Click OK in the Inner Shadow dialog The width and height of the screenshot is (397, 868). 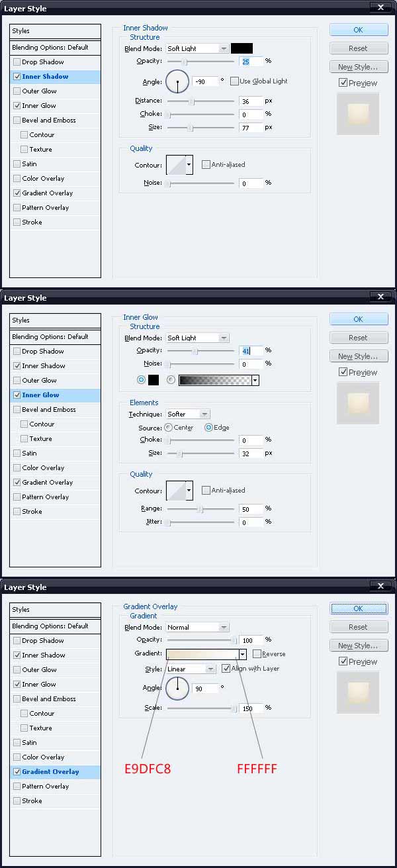coord(358,30)
